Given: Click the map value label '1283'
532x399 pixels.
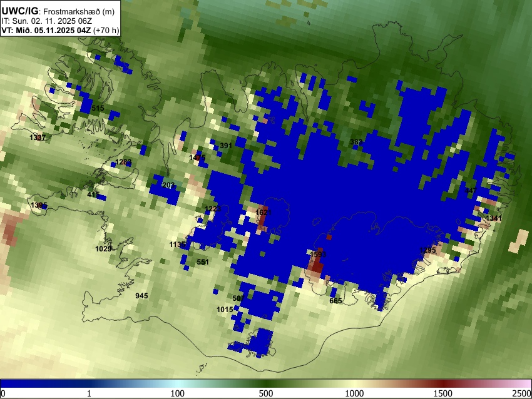Looking at the screenshot, I should (x=123, y=162).
